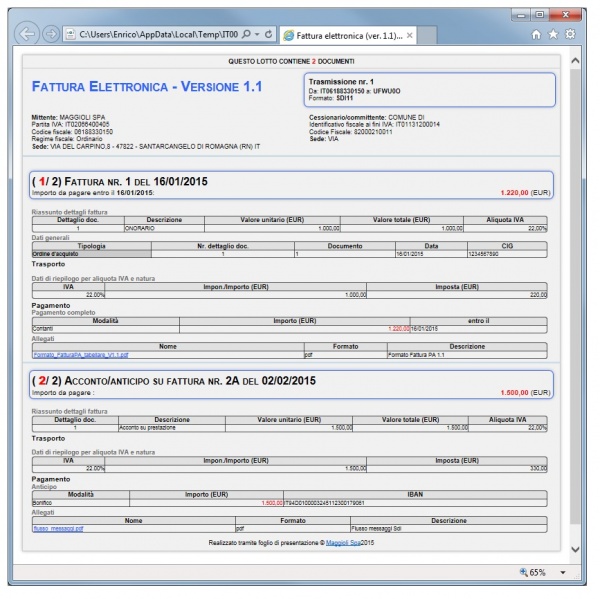Click the 'Questo lotto contiene 2 documenti' banner

pos(291,61)
